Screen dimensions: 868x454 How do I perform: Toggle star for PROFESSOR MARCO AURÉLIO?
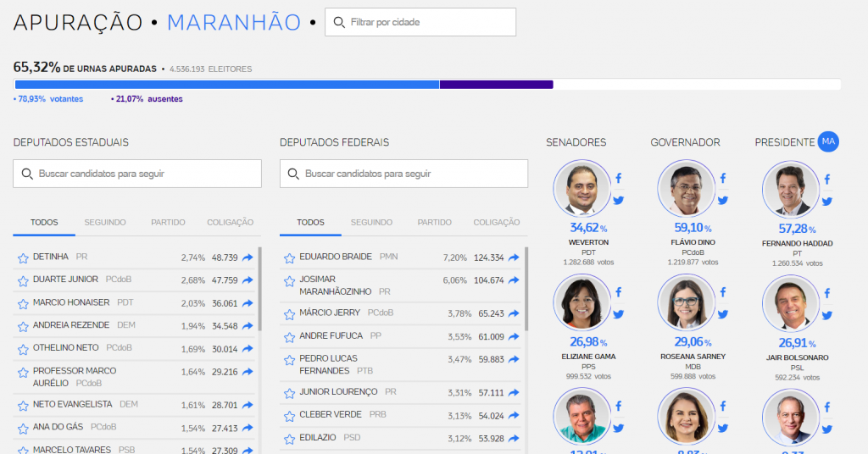23,373
